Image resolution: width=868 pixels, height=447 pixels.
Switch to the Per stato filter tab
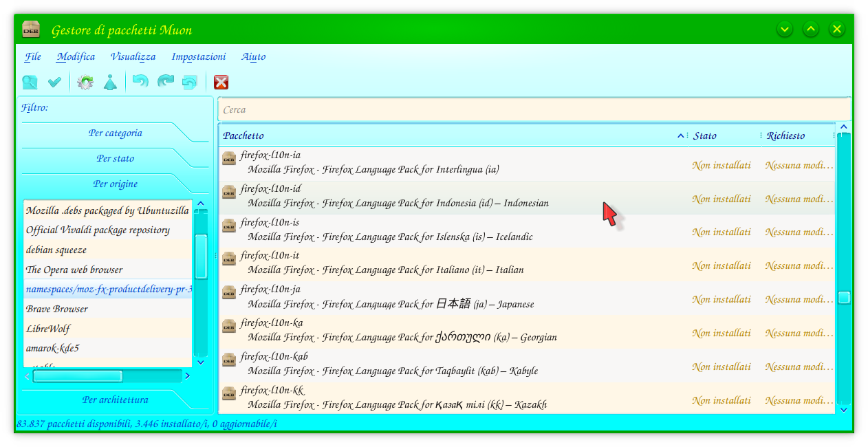pyautogui.click(x=115, y=158)
